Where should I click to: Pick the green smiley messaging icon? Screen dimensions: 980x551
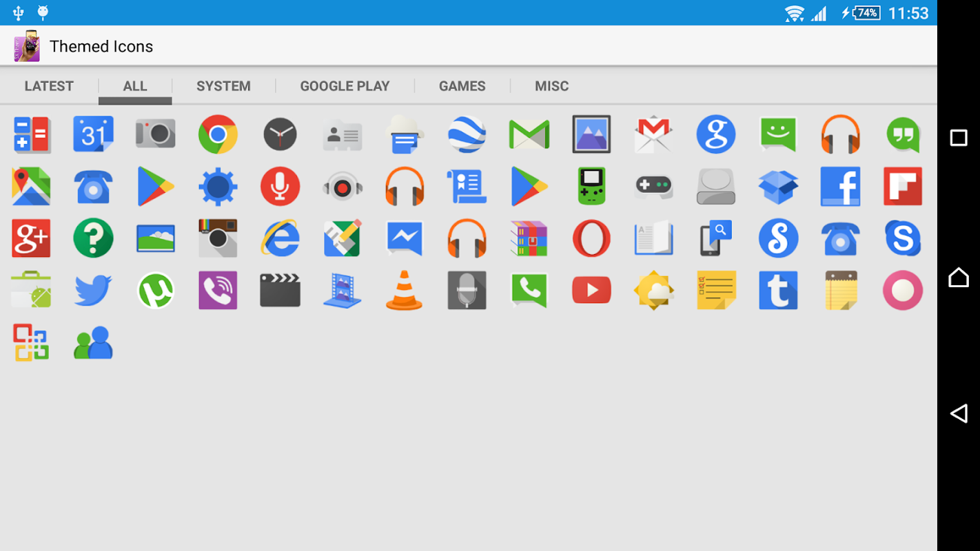point(778,134)
